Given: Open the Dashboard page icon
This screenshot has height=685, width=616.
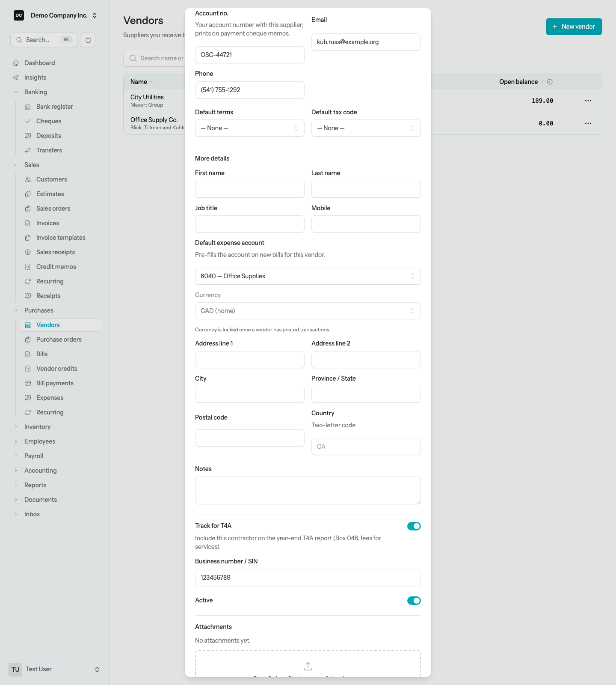Looking at the screenshot, I should pos(16,63).
